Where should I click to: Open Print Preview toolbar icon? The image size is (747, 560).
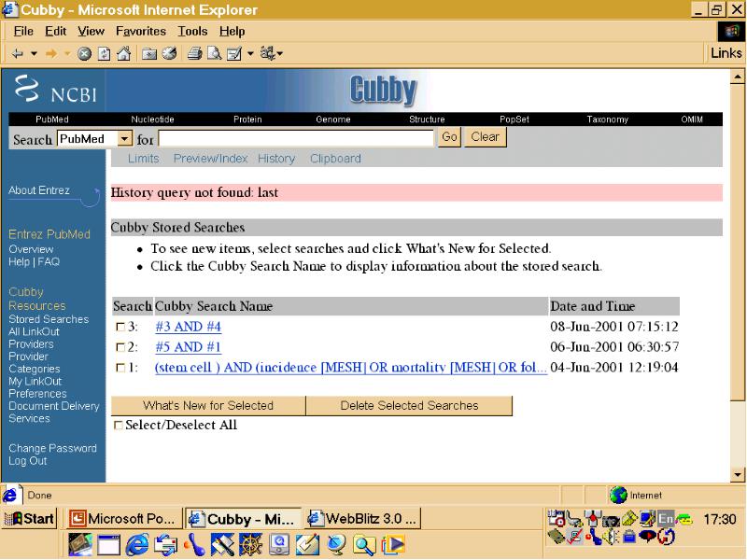(x=214, y=53)
